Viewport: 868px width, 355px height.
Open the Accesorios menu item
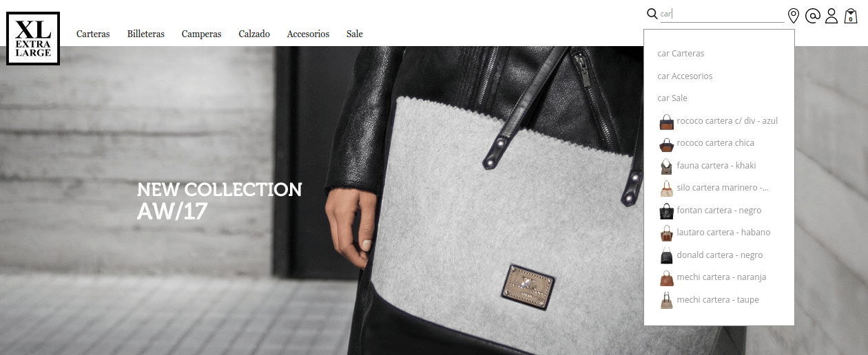tap(308, 34)
